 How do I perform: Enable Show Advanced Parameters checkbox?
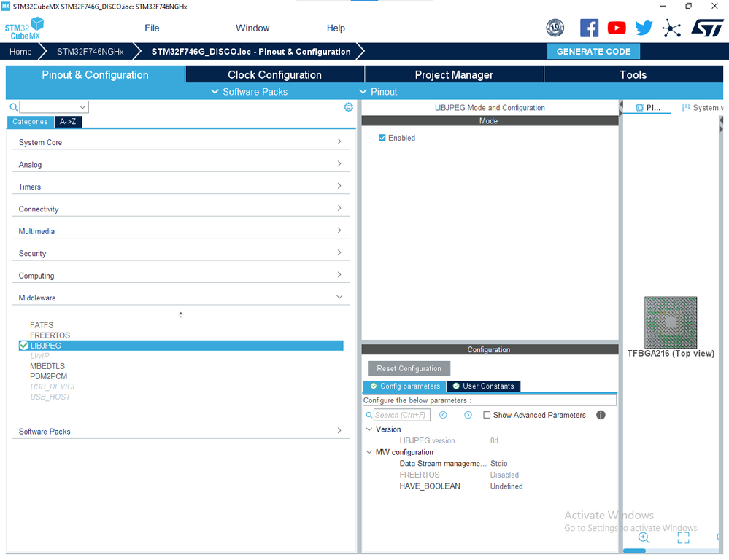[487, 415]
